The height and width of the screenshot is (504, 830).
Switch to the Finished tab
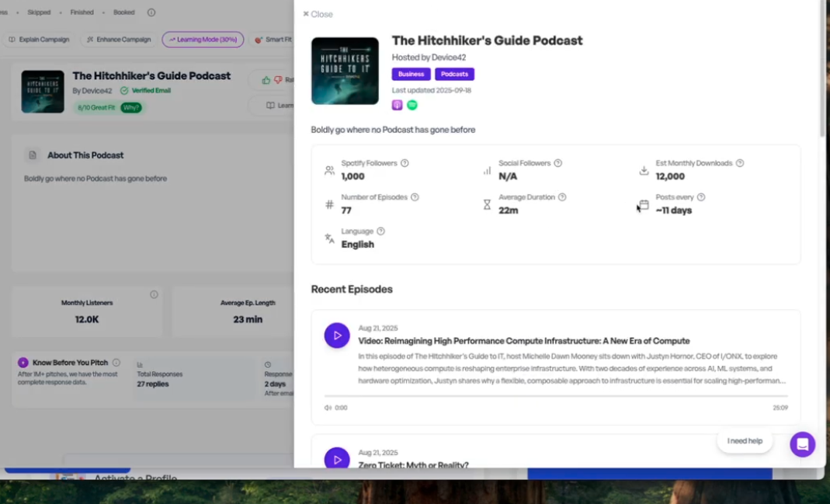point(82,12)
